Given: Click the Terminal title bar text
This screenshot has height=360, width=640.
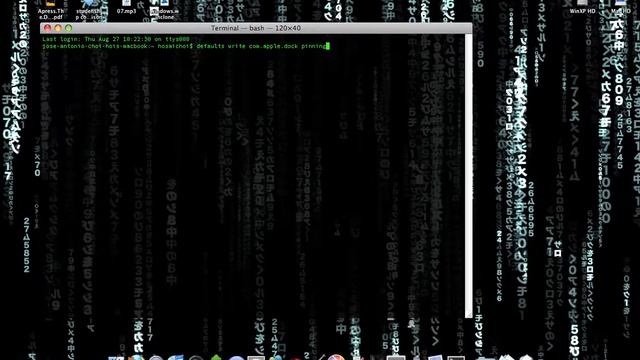Looking at the screenshot, I should [256, 28].
